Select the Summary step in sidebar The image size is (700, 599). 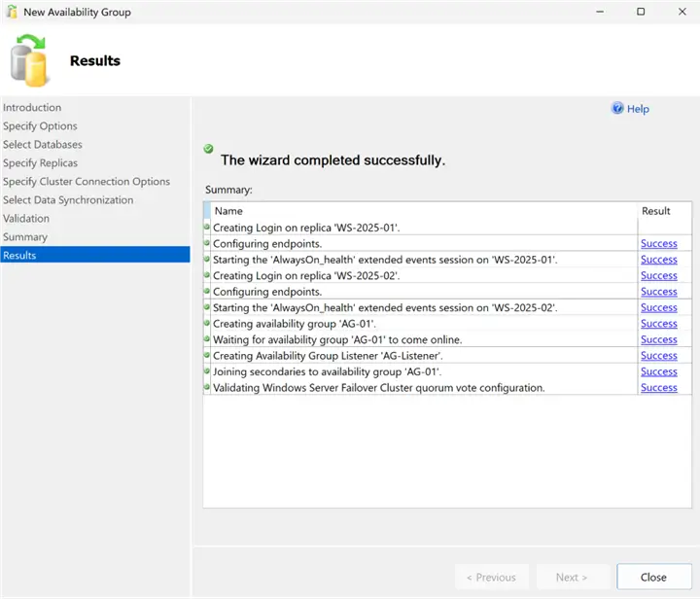[x=25, y=237]
